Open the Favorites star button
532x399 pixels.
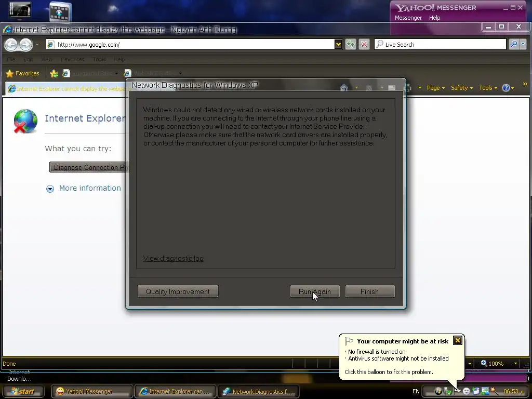click(23, 73)
